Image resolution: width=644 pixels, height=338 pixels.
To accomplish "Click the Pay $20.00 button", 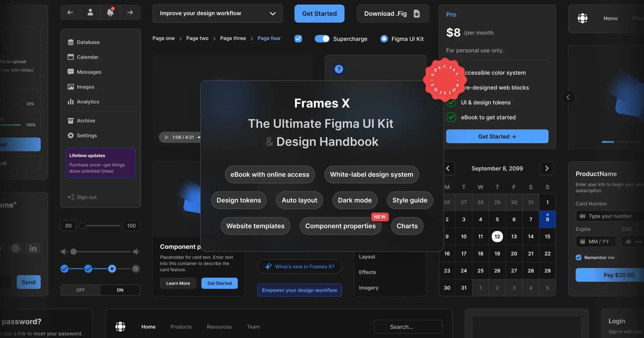I will click(610, 275).
